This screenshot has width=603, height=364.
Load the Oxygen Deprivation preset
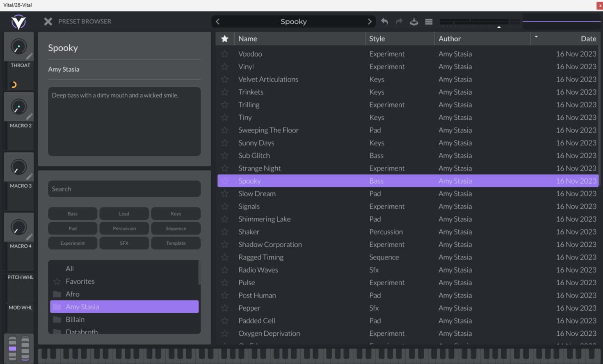click(x=408, y=333)
